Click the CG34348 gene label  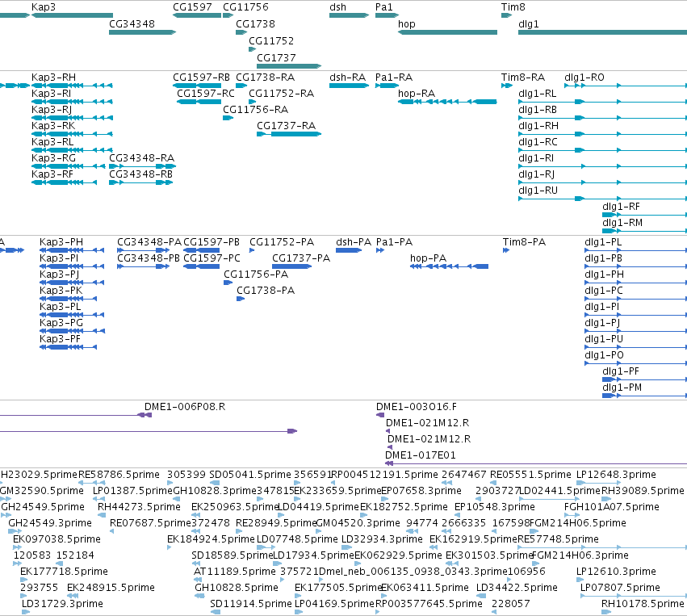pyautogui.click(x=132, y=24)
